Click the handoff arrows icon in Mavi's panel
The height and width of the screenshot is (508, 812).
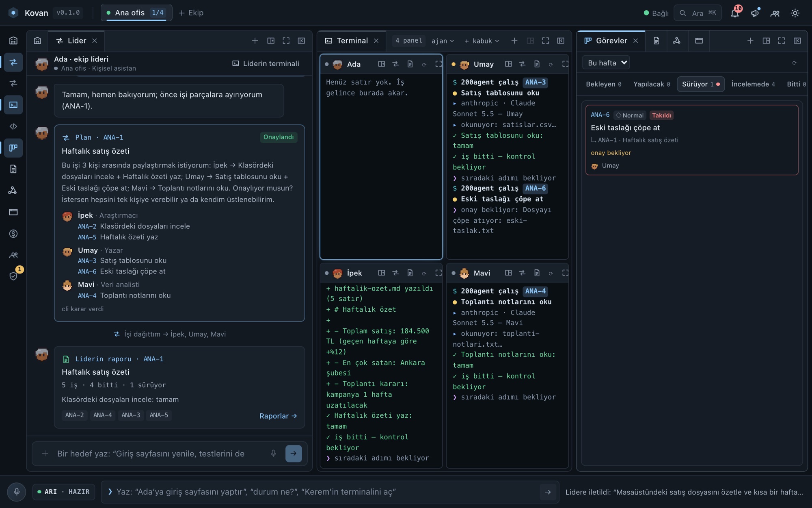523,273
